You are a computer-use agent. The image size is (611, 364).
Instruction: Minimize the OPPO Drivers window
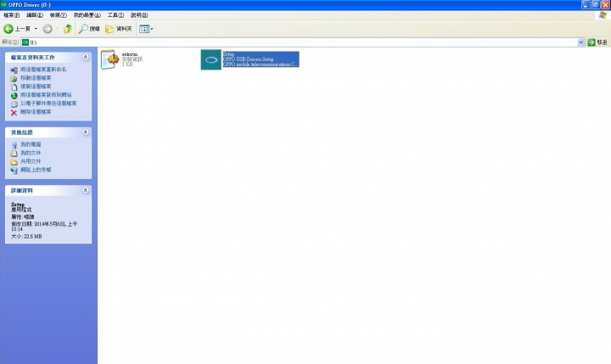586,5
